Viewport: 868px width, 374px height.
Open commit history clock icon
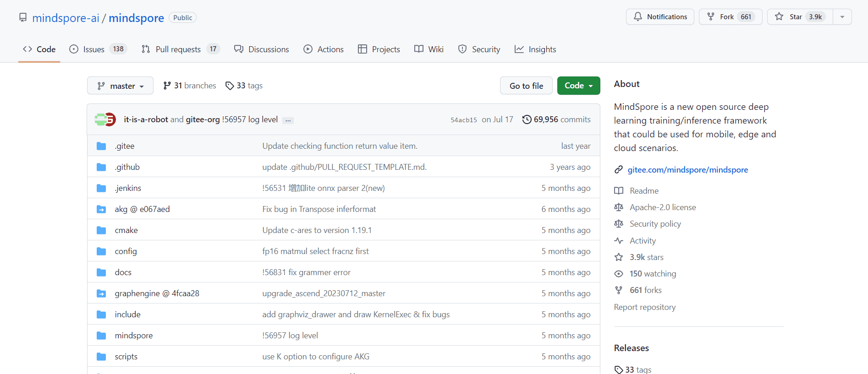(527, 119)
